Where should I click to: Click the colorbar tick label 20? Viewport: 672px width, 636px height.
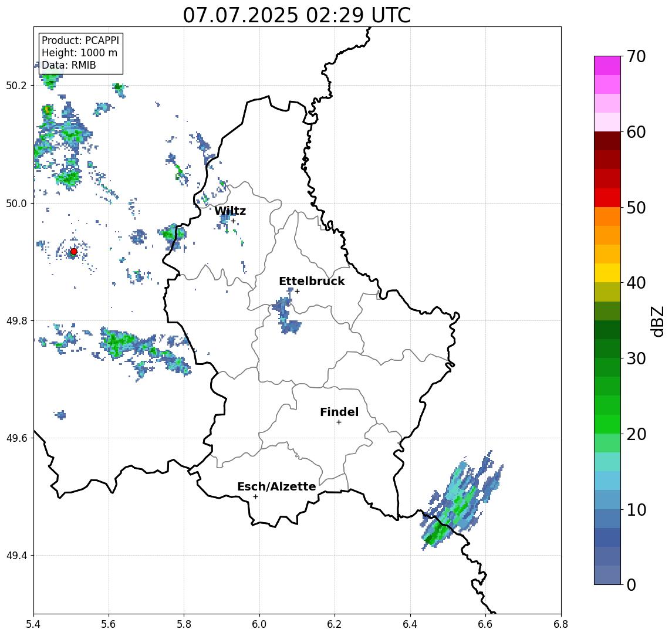tap(636, 434)
